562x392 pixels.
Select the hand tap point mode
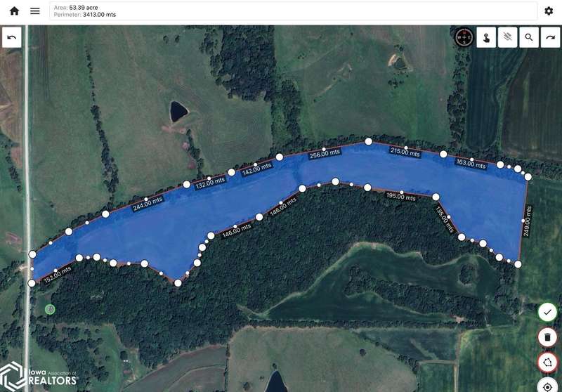486,37
